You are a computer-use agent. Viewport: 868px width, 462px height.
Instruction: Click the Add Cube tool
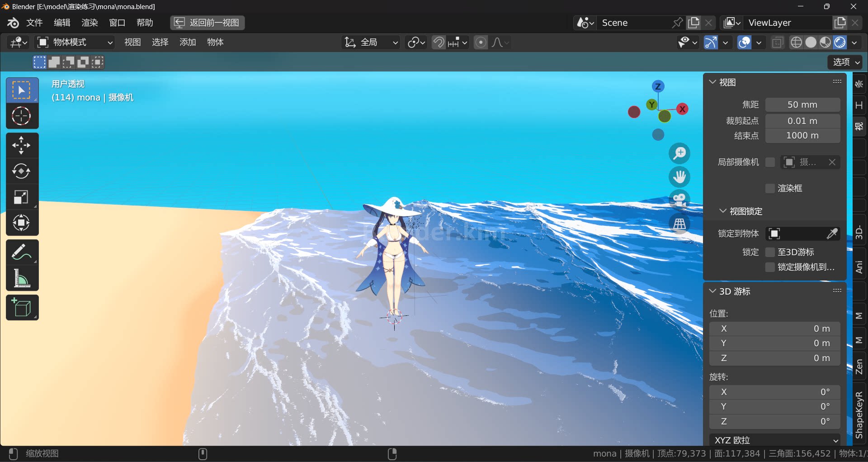coord(22,308)
